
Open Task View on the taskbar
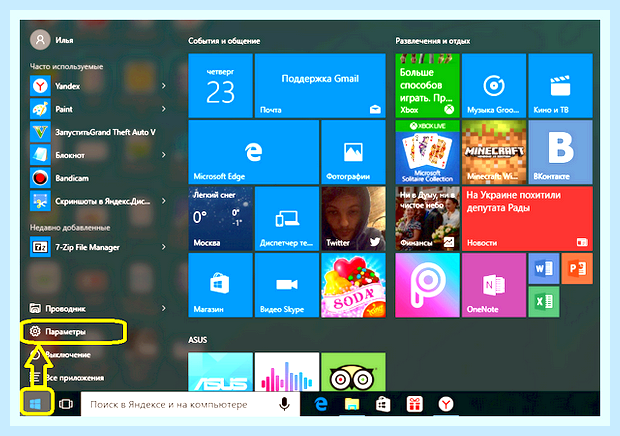[66, 404]
